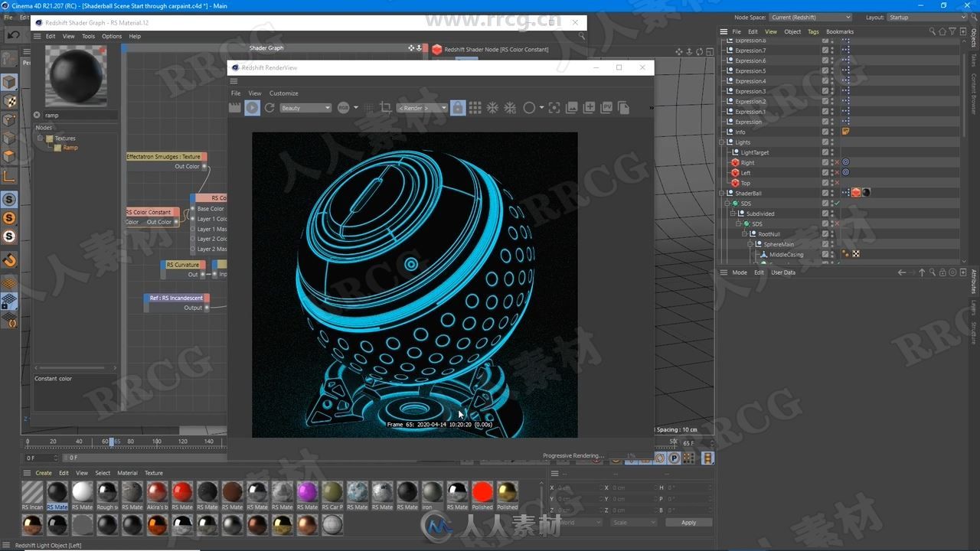Screen dimensions: 980x551
Task: Click the first snowflake freeze icon
Action: point(492,108)
